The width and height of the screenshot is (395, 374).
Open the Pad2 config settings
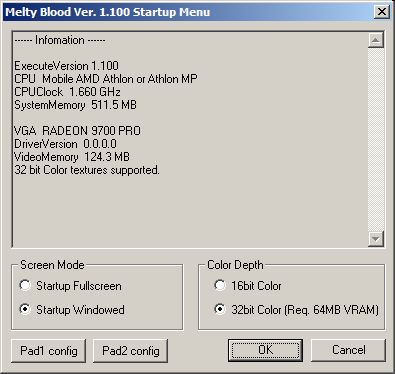(x=130, y=351)
